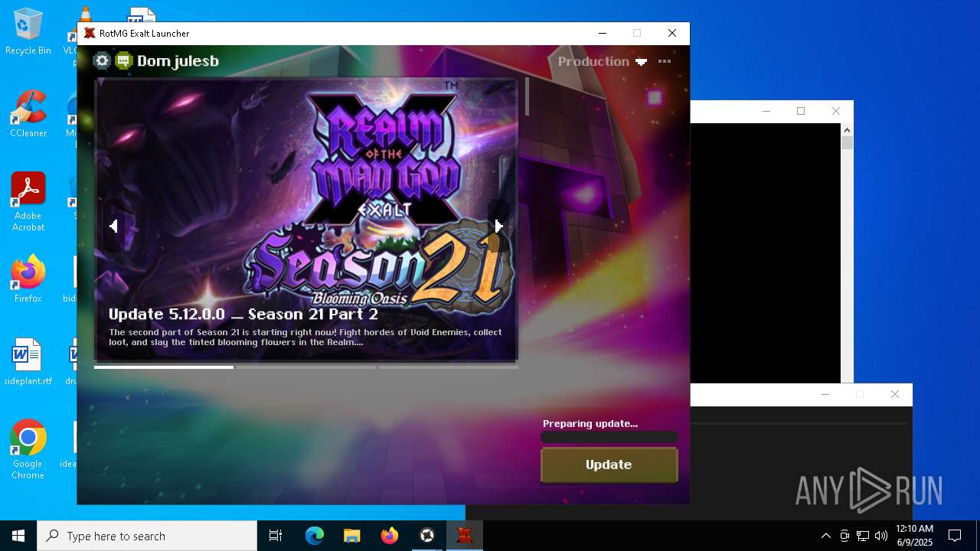
Task: Click the account name 'Dom julesb'
Action: click(x=178, y=61)
